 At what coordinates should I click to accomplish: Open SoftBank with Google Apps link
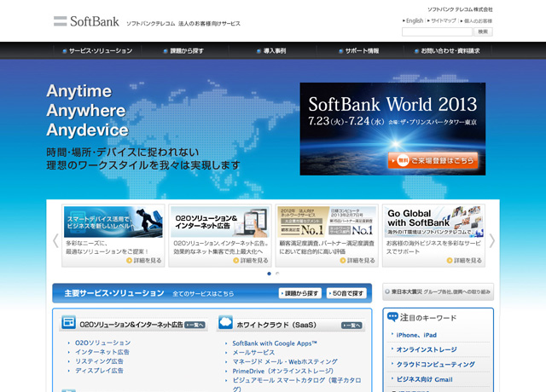pyautogui.click(x=275, y=343)
